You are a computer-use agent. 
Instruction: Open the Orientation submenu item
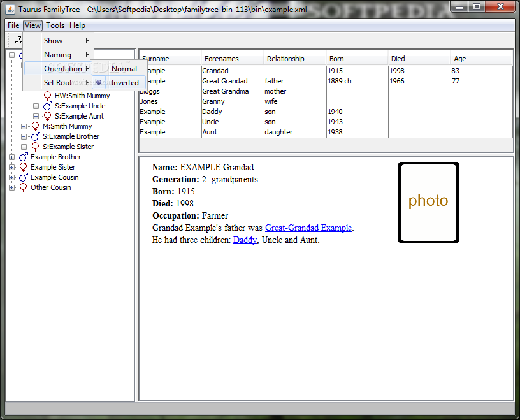pyautogui.click(x=57, y=69)
